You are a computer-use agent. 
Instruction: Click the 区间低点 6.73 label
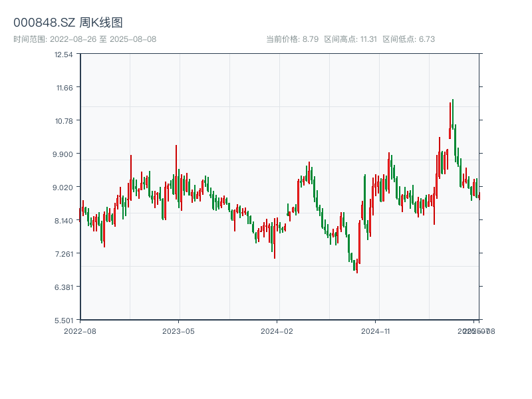point(408,39)
